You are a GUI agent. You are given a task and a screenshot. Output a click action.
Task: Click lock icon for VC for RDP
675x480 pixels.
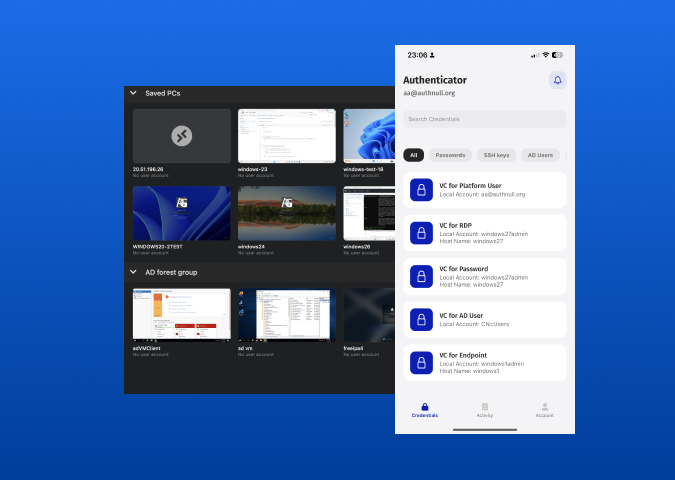[421, 233]
